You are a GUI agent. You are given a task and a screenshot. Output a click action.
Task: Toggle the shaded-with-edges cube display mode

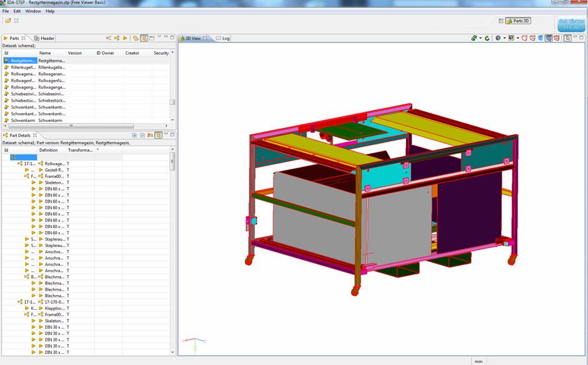pos(549,38)
